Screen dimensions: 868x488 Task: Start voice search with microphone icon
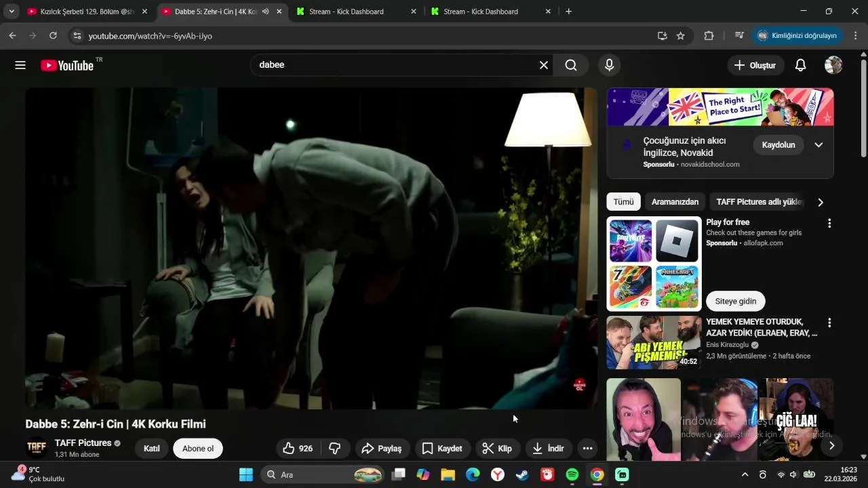click(x=609, y=65)
